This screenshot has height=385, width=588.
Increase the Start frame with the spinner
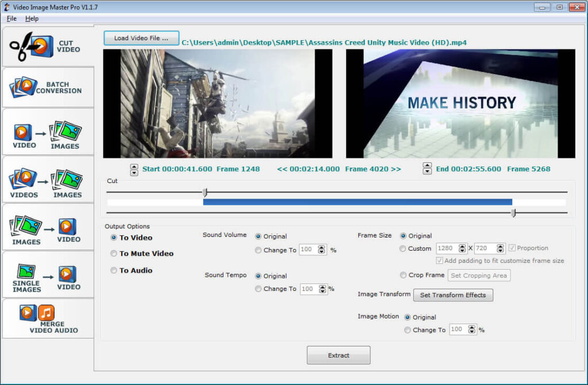tap(133, 166)
